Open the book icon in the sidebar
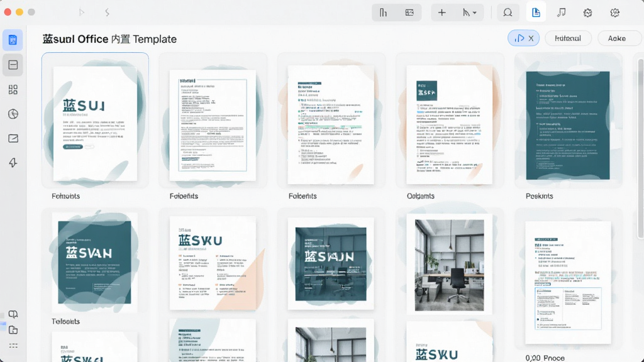Image resolution: width=644 pixels, height=362 pixels. click(13, 314)
